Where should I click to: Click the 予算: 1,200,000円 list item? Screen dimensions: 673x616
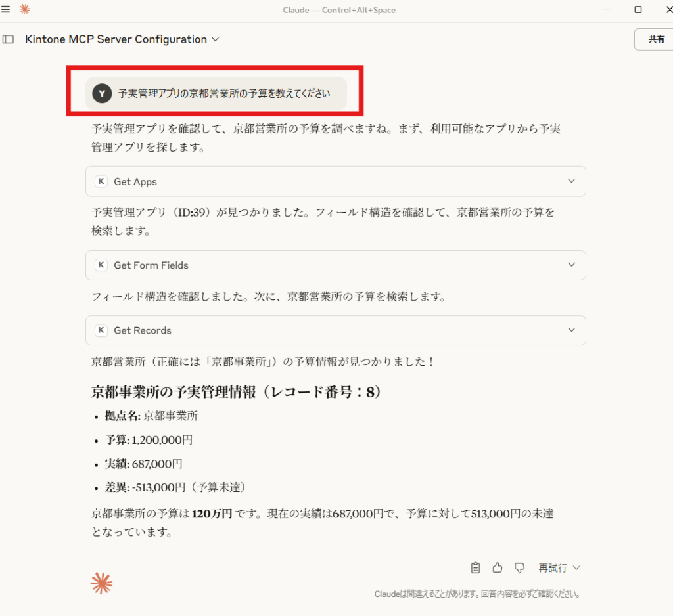tap(149, 440)
